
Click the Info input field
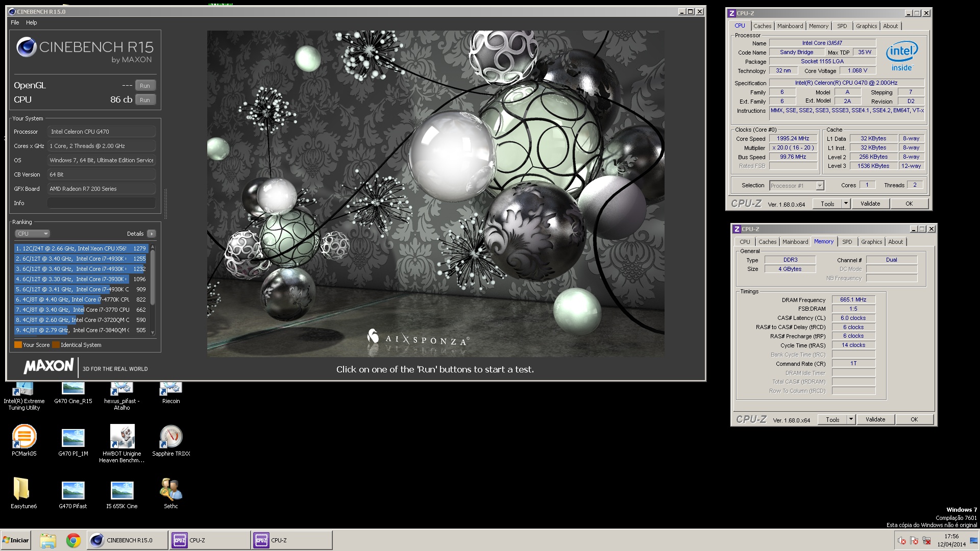click(102, 203)
